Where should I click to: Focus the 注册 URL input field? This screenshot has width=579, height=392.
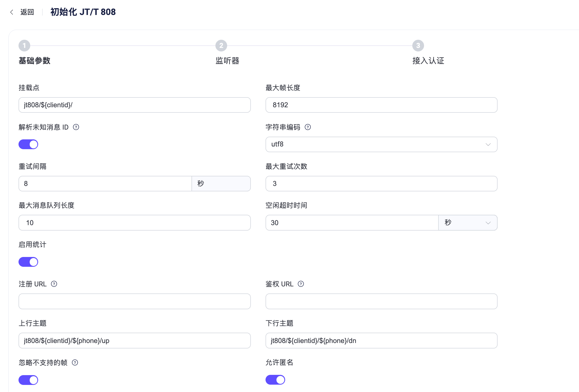(x=135, y=301)
